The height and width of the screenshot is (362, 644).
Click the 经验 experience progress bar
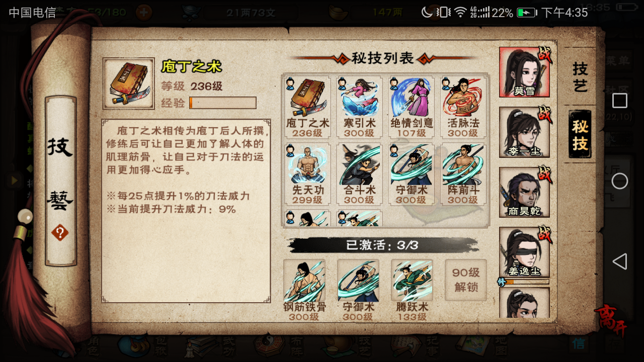pos(223,103)
